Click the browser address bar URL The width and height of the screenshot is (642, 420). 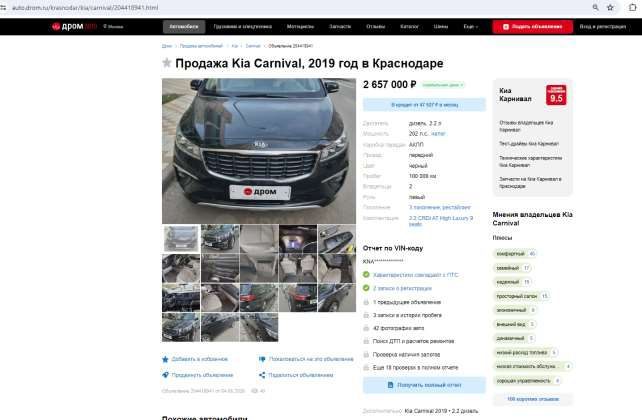85,7
